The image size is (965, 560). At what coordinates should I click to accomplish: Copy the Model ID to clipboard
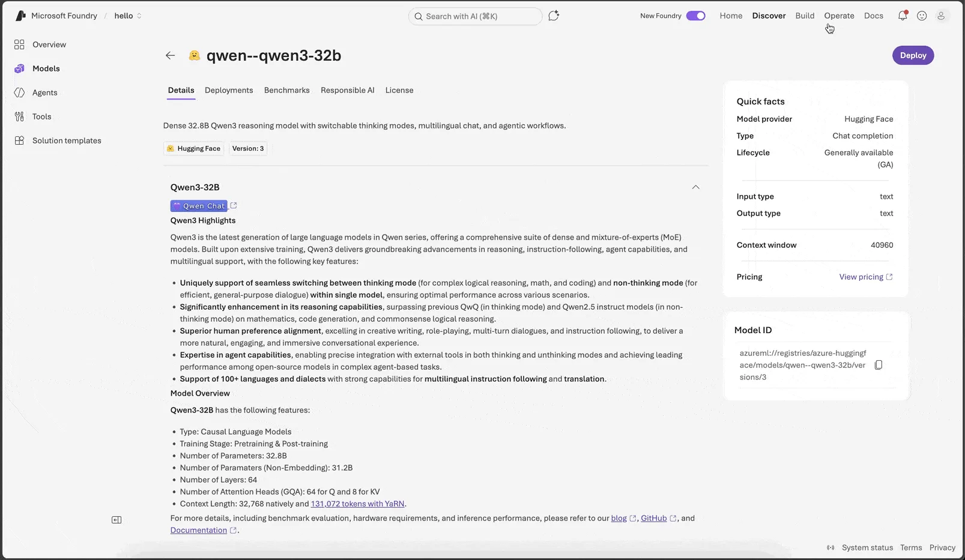879,365
